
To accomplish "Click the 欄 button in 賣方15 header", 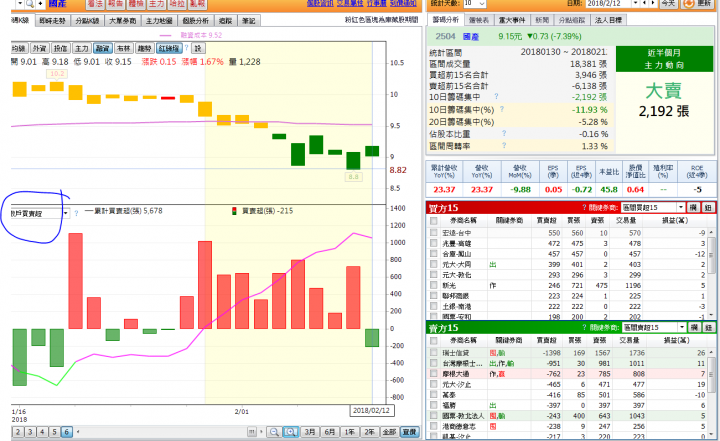I will point(694,328).
